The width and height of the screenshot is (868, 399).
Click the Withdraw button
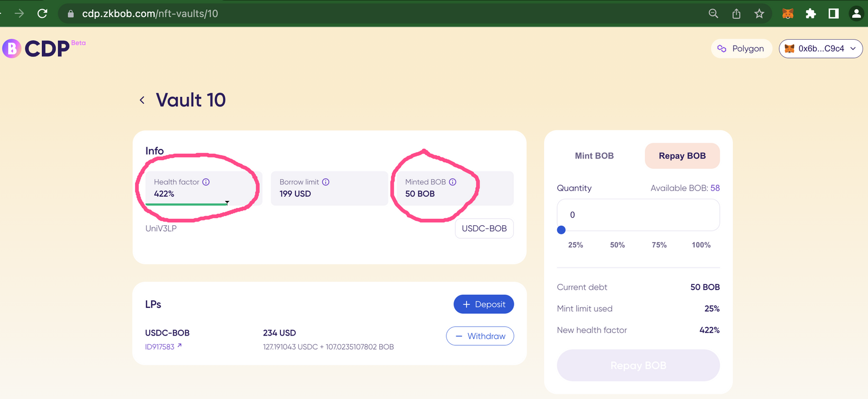[x=480, y=336]
